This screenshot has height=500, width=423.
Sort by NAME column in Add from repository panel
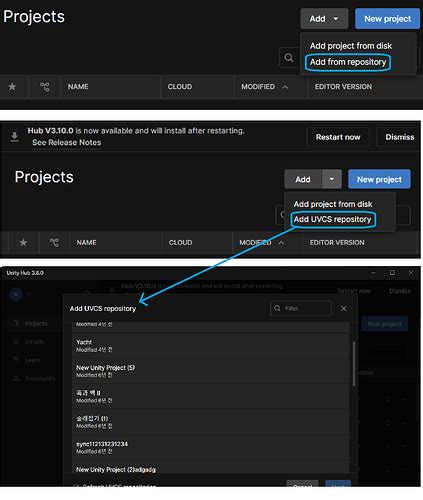(x=78, y=87)
